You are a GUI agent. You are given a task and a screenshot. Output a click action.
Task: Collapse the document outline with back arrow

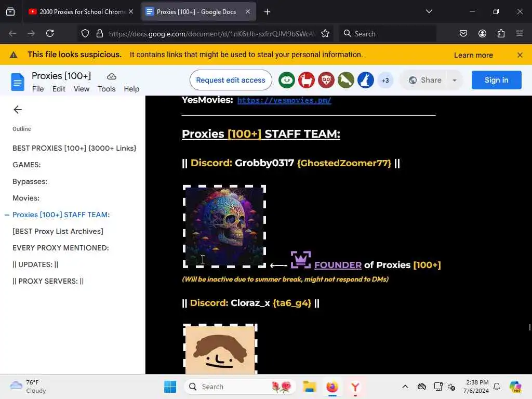18,110
